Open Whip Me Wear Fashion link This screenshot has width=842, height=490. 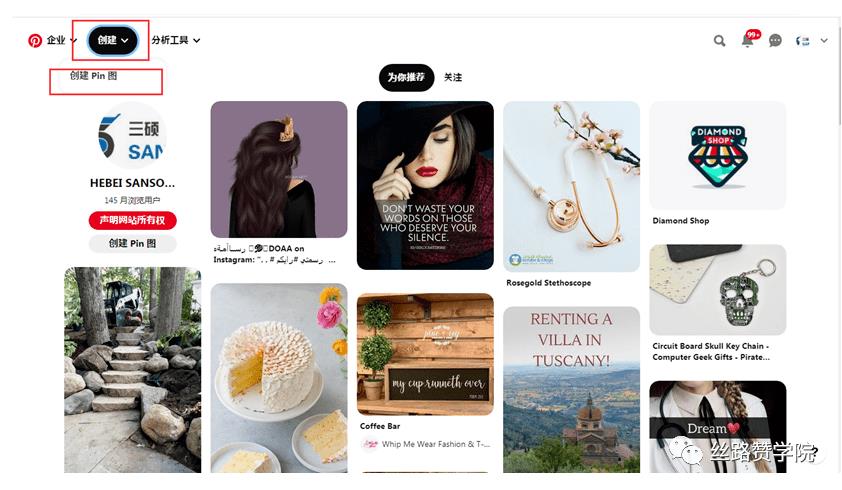435,444
